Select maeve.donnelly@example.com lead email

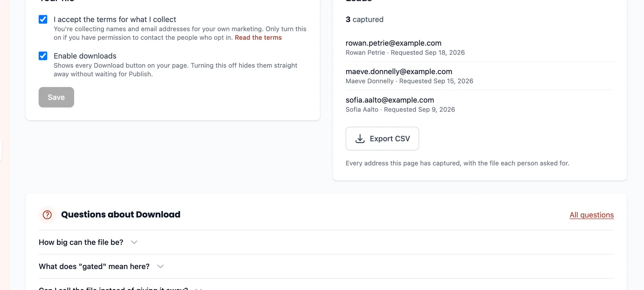coord(399,72)
